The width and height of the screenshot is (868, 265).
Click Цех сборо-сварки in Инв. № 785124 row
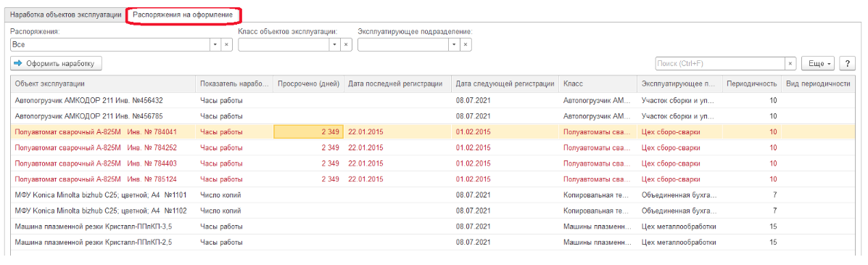click(670, 179)
